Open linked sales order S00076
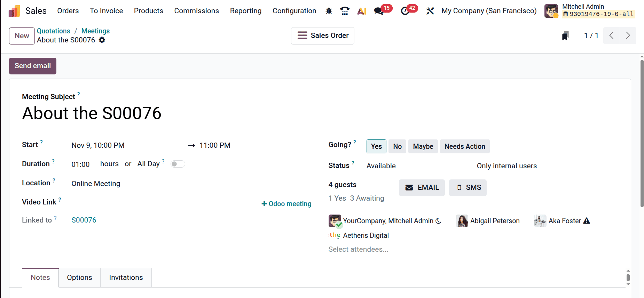The width and height of the screenshot is (644, 298). pyautogui.click(x=84, y=220)
